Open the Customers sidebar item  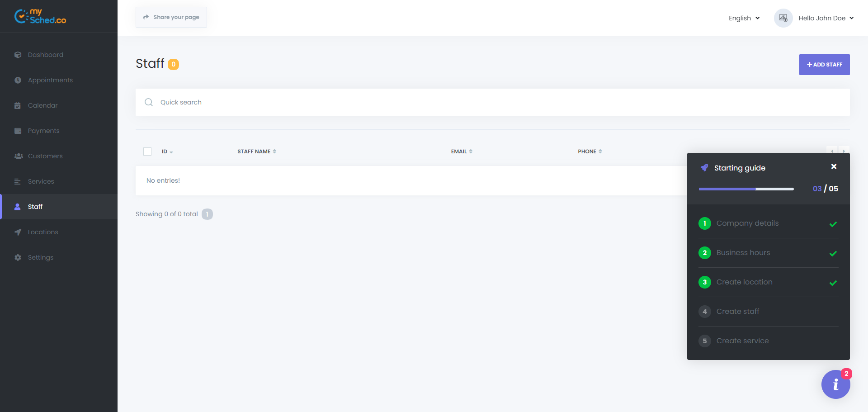coord(45,156)
